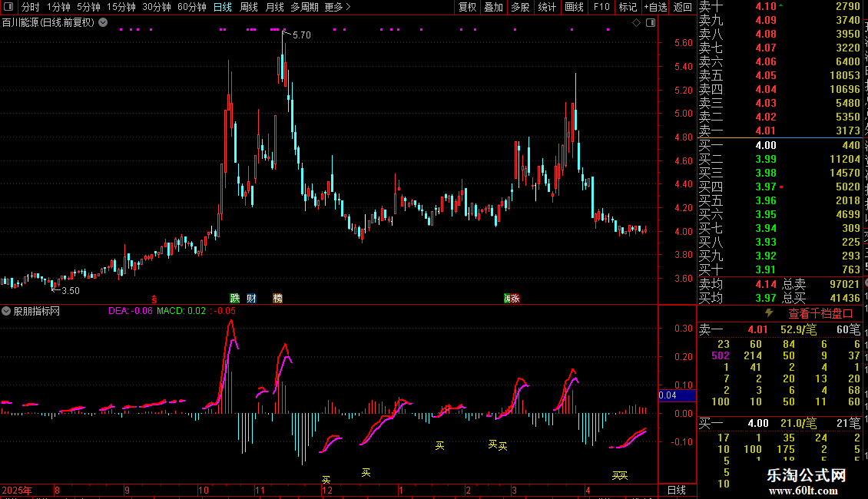
Task: Switch to 5分钟 period
Action: point(88,7)
